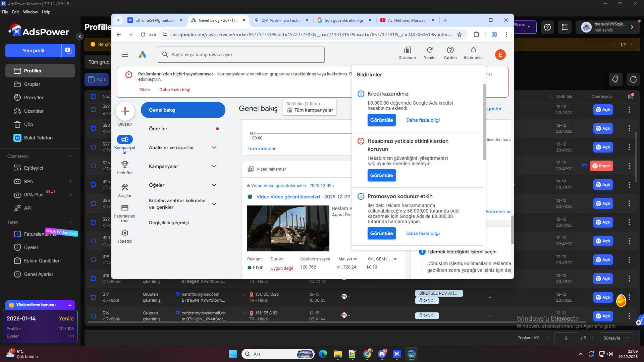644x362 pixels.
Task: Open the Tüm kampanyalar view filter
Action: point(310,107)
